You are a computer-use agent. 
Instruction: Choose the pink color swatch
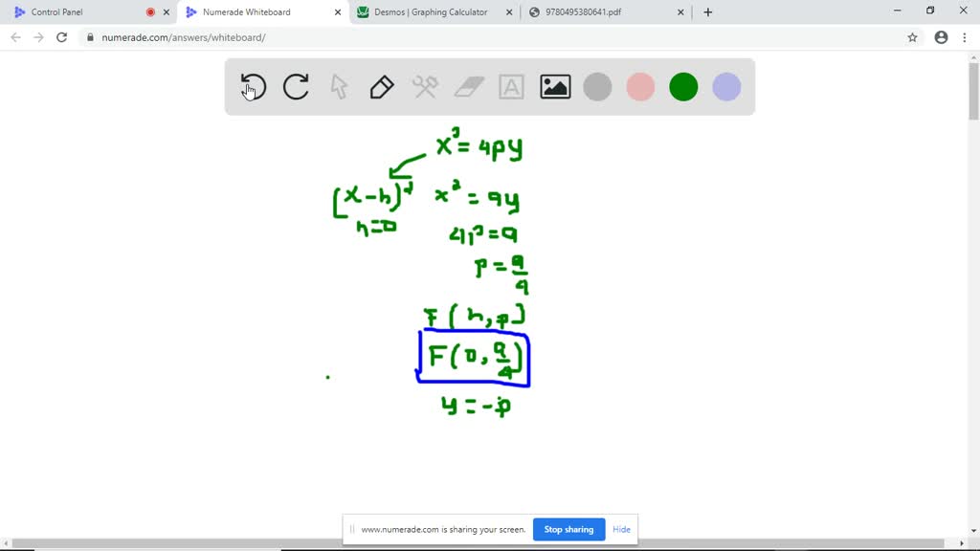640,87
